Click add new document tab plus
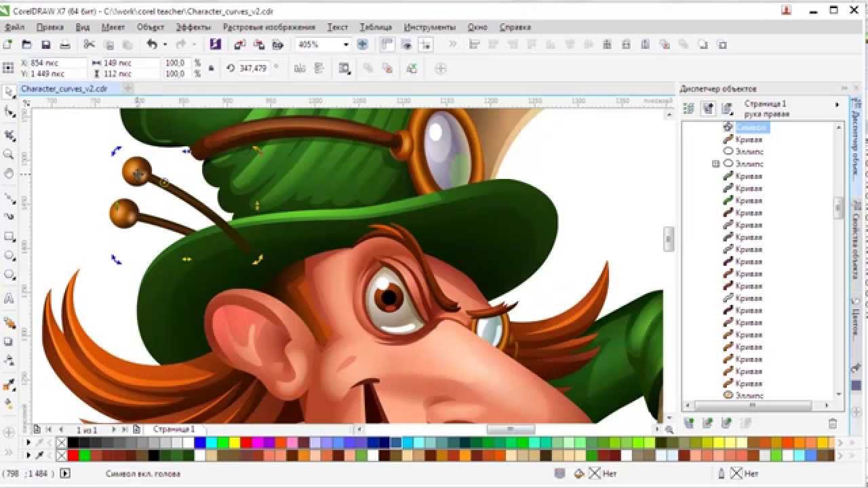 pos(127,88)
